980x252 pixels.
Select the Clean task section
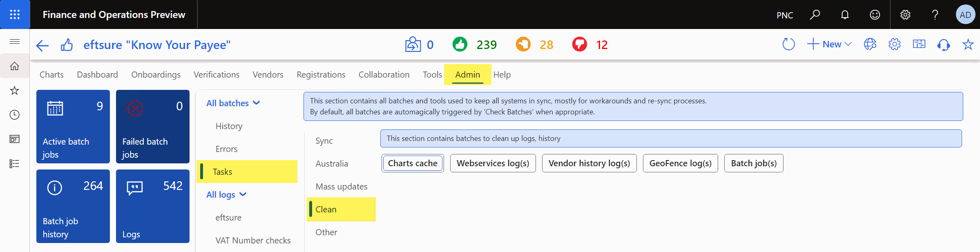click(x=341, y=210)
